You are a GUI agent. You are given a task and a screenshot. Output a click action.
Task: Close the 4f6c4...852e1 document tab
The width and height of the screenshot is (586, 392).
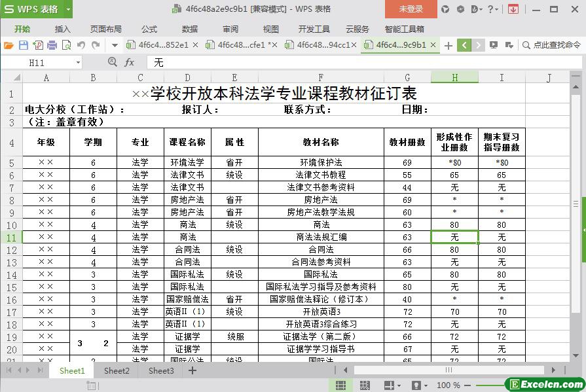(x=196, y=45)
